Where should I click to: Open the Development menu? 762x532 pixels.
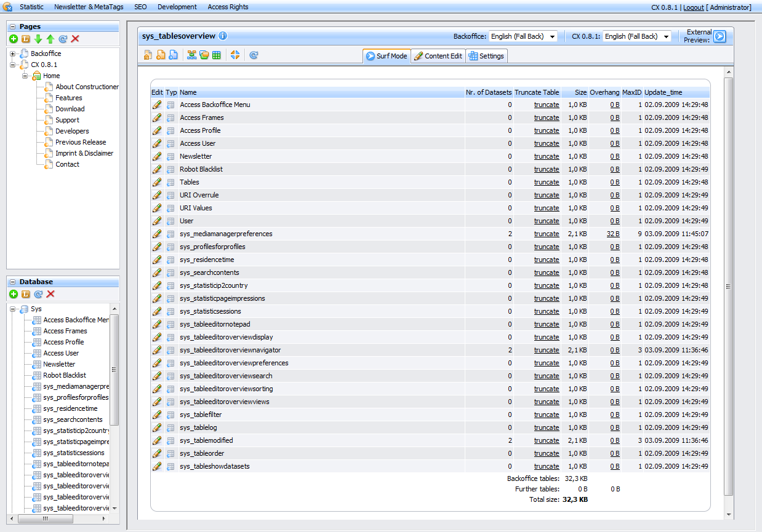177,7
